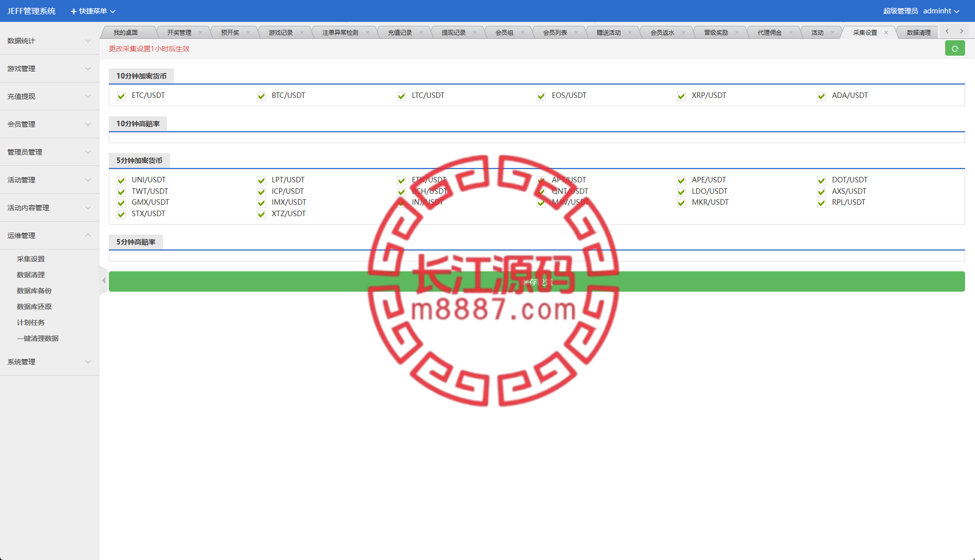The image size is (975, 560).
Task: Uncheck the ETC/USDT checkbox
Action: click(121, 96)
